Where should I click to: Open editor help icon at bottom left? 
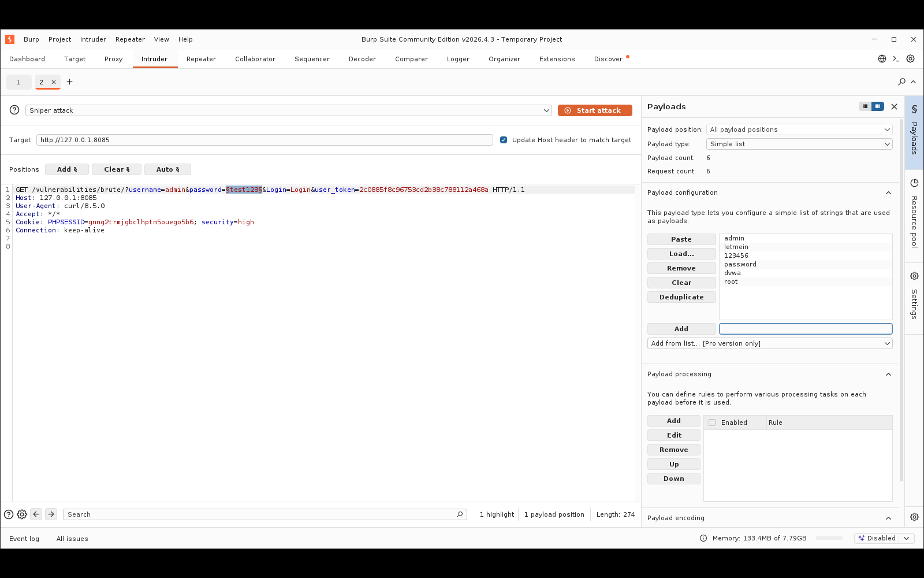(x=9, y=514)
